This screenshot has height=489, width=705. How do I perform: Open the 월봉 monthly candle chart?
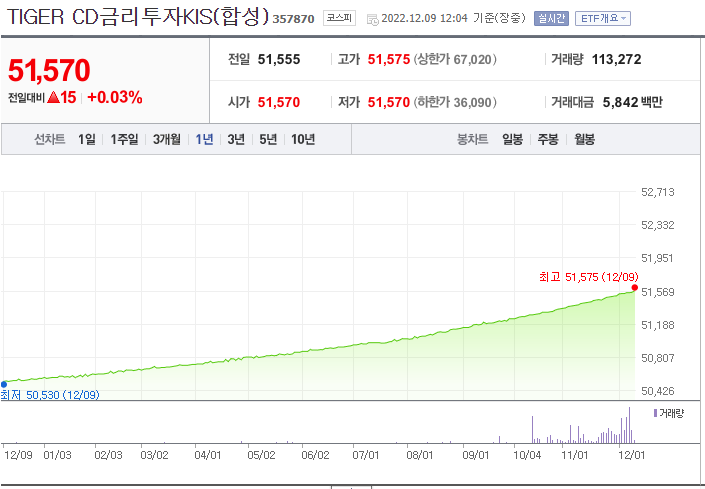click(x=585, y=139)
